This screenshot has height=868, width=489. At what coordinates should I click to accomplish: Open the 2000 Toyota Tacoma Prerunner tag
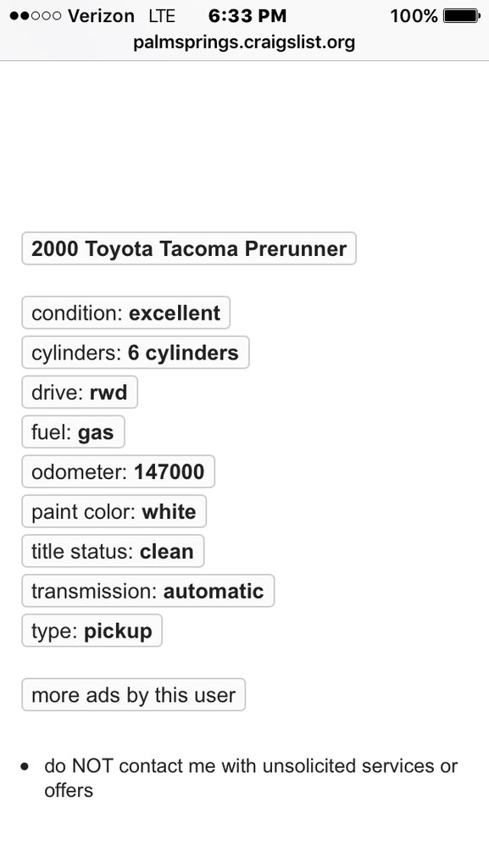pos(189,248)
